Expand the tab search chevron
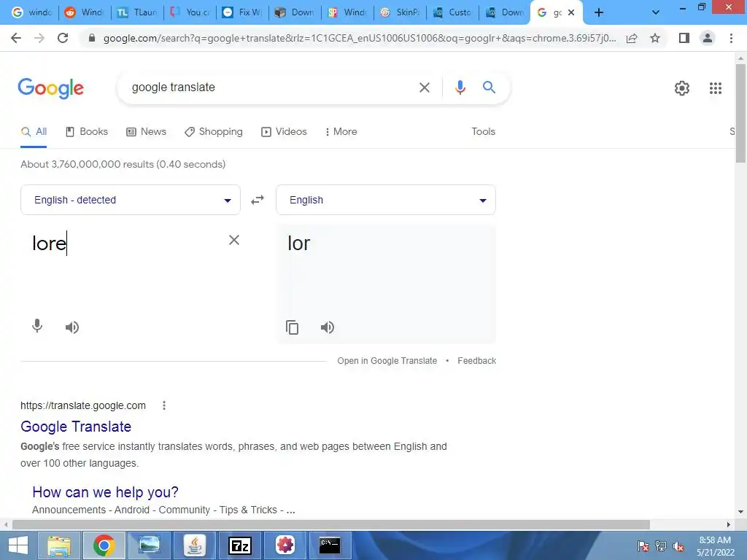 656,13
